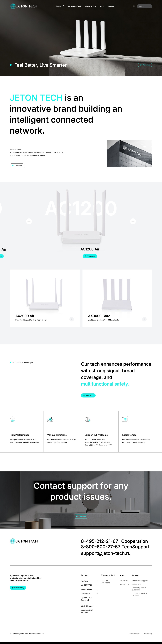
Task: Expand the 4G/5G Router footer category
Action: (97, 606)
